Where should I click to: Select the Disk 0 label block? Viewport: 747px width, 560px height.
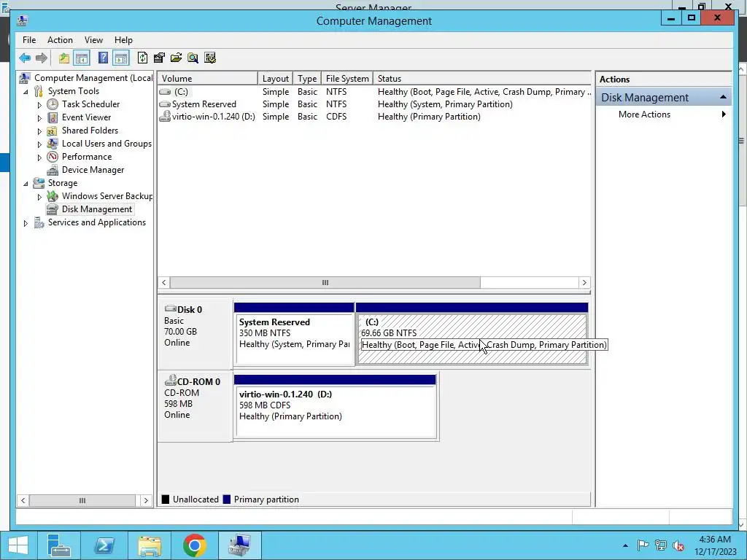(195, 333)
